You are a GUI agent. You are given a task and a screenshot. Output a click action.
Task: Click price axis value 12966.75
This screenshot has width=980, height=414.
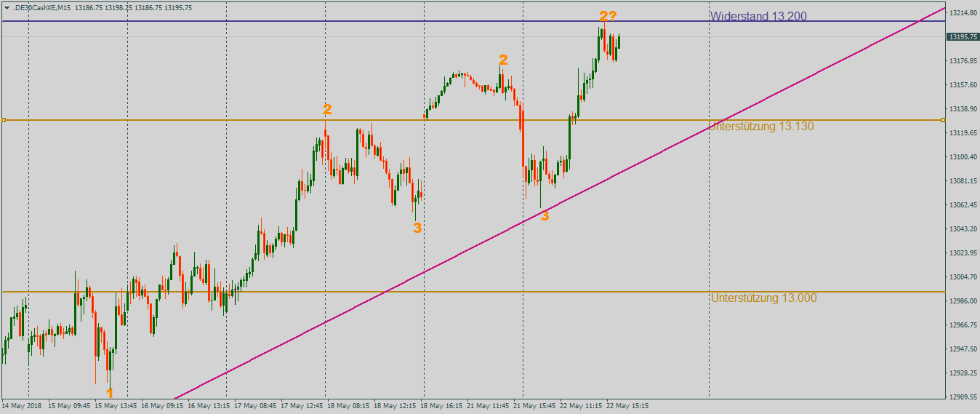pos(963,325)
